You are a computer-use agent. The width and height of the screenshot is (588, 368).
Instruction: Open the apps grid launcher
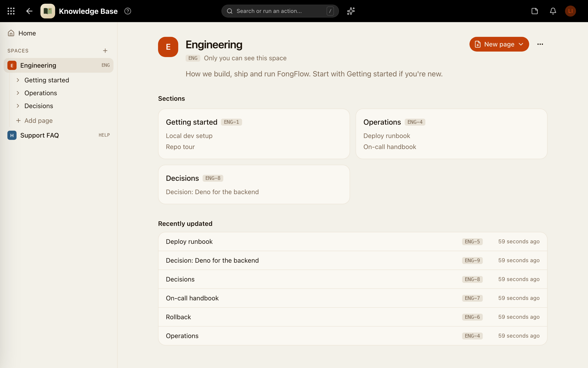pos(11,11)
